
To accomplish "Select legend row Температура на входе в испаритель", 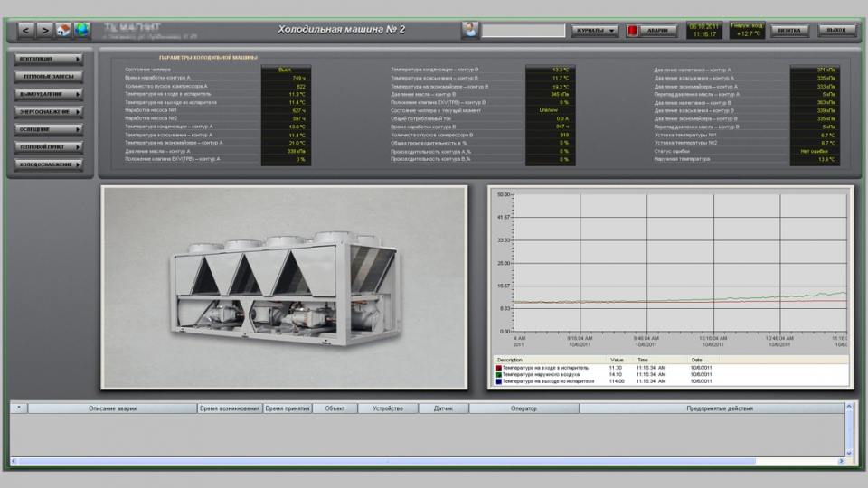I will click(671, 368).
